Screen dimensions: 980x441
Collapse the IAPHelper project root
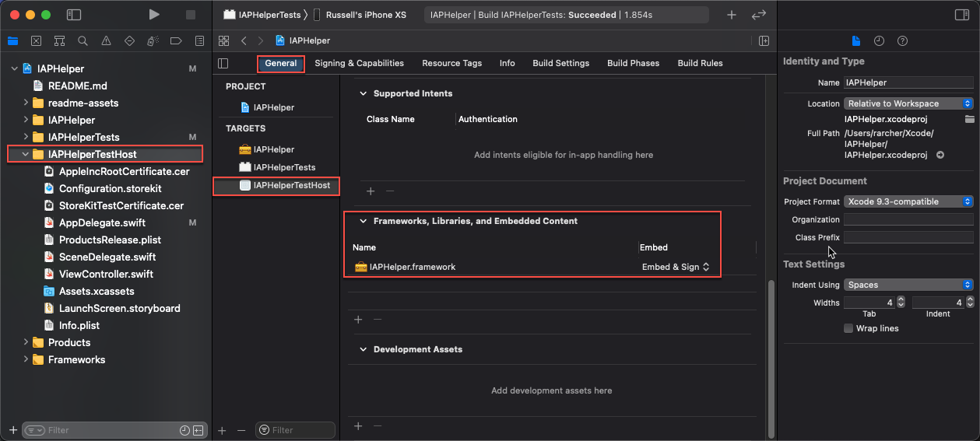14,68
